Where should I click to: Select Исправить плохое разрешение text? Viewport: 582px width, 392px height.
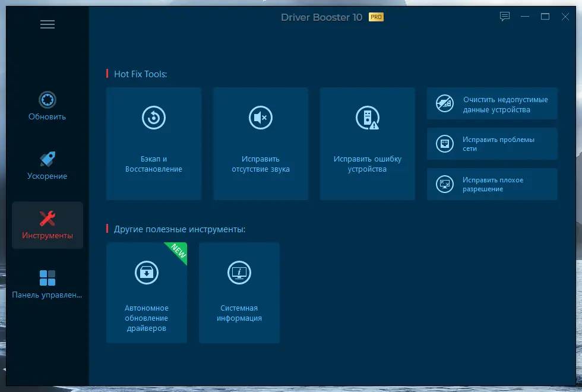point(493,185)
